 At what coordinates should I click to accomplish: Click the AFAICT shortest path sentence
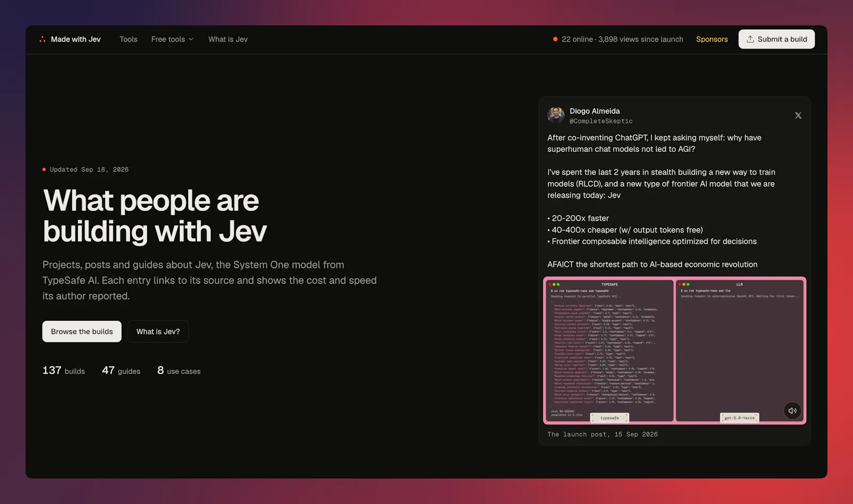pyautogui.click(x=652, y=265)
